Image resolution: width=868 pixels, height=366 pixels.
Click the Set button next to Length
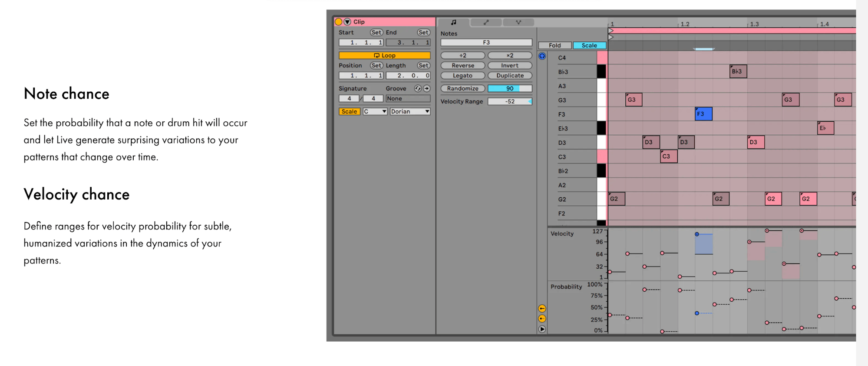click(x=423, y=66)
